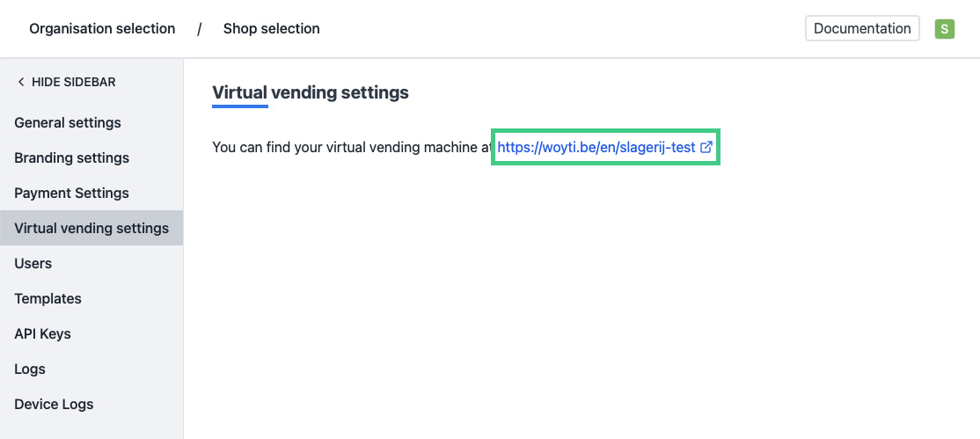Show the Logs page

coord(30,369)
